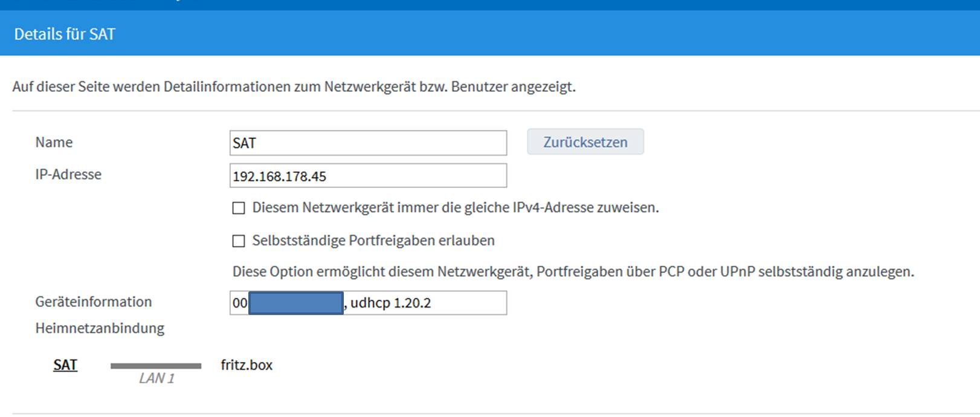Click the Name input field containing SAT
The image size is (980, 417).
click(x=367, y=143)
